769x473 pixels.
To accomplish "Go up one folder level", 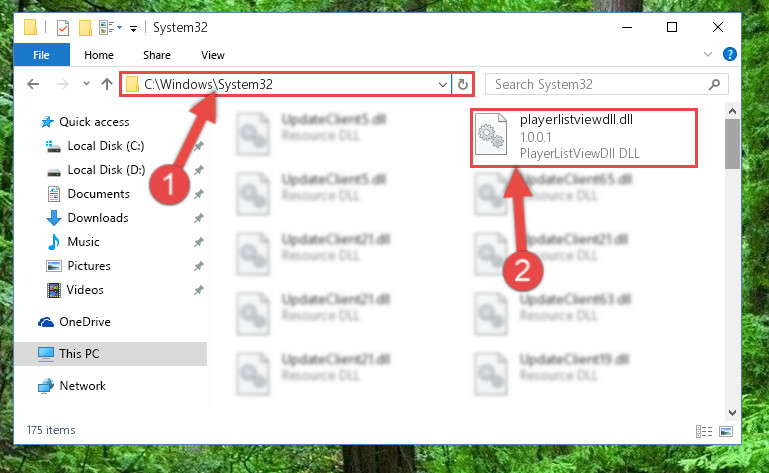I will (106, 84).
